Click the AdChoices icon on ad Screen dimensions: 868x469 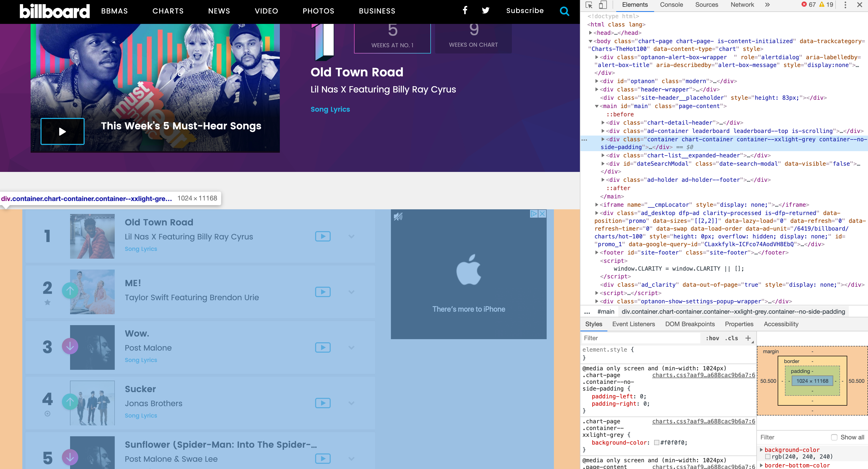coord(534,214)
